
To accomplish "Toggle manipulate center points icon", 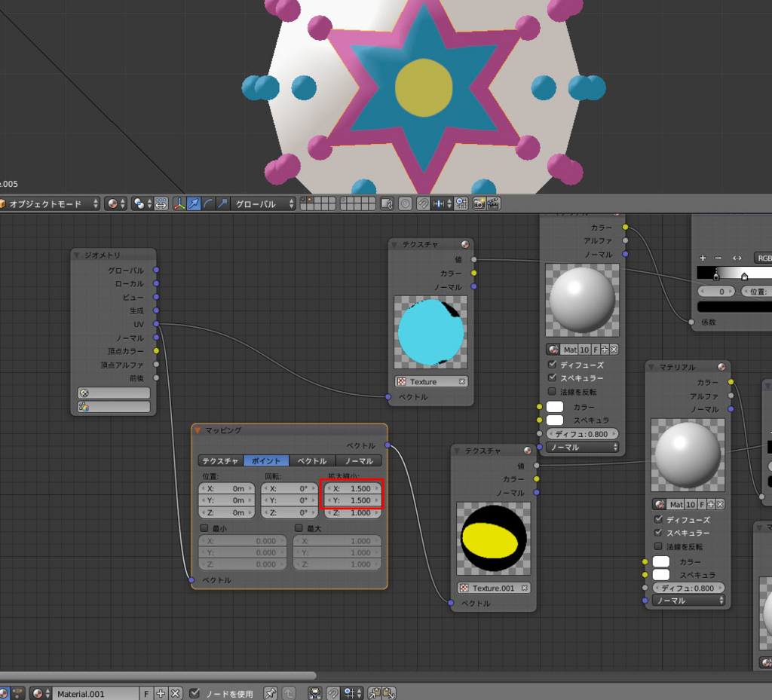I will coord(161,203).
